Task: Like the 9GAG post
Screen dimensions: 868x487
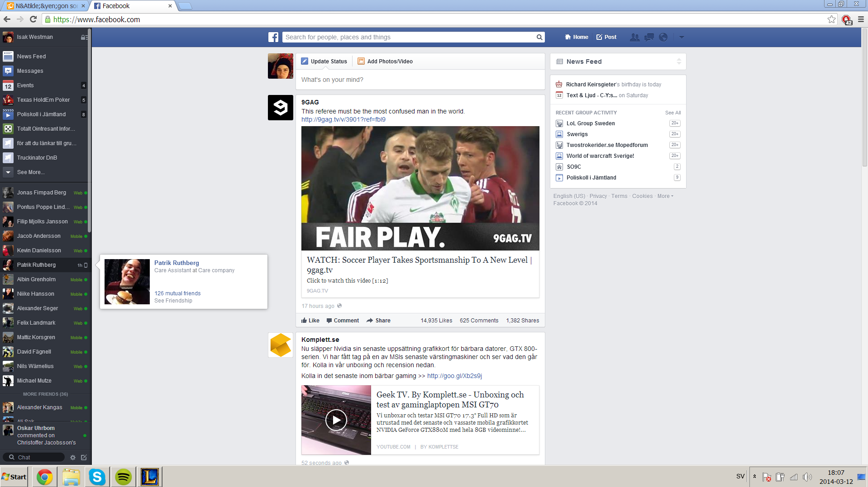Action: coord(310,321)
